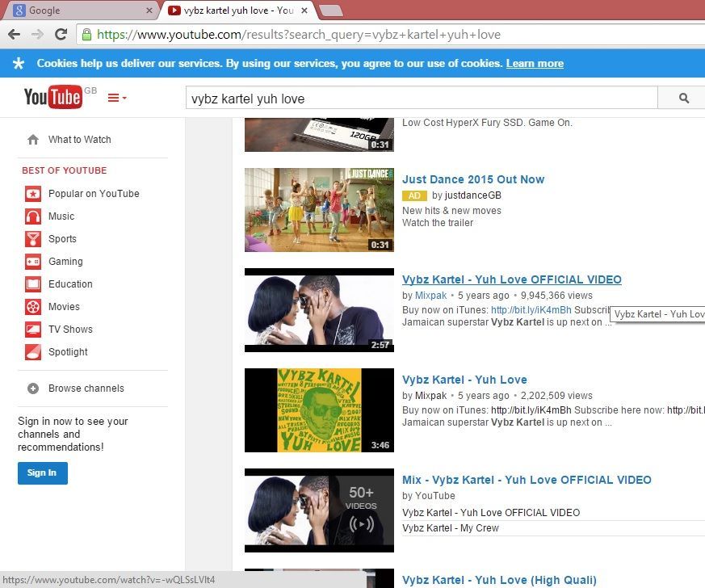
Task: Click the Music headphones icon
Action: click(x=33, y=216)
